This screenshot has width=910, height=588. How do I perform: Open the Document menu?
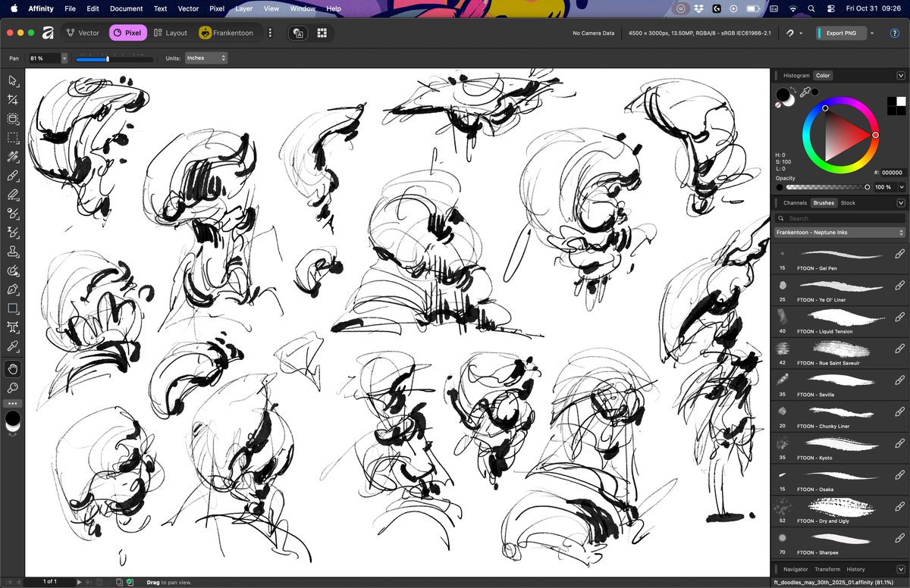coord(126,8)
